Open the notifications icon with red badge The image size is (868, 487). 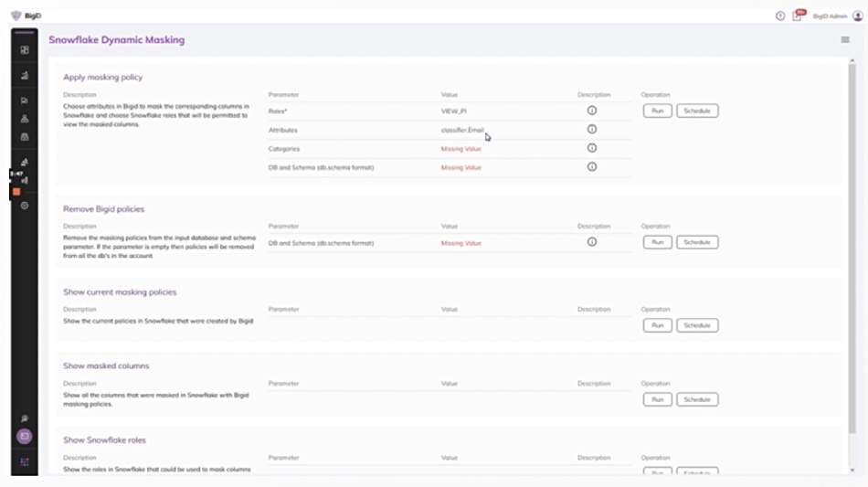pyautogui.click(x=798, y=16)
